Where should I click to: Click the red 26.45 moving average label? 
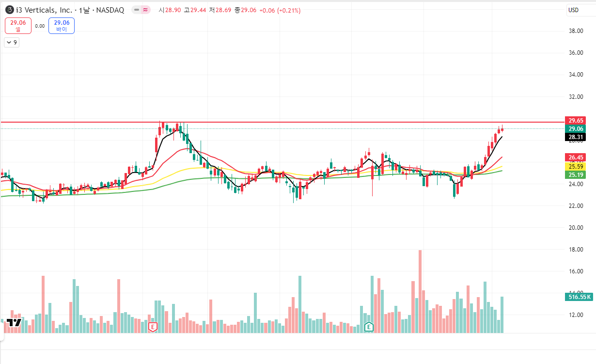click(576, 157)
